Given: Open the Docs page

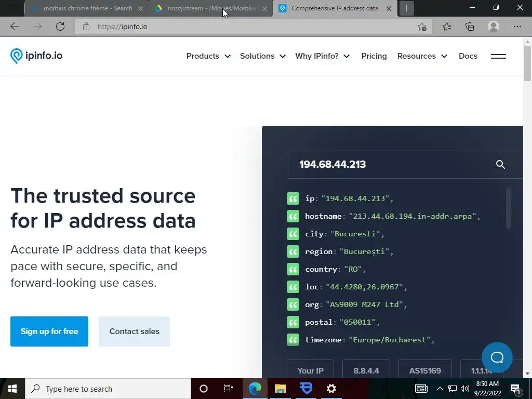Looking at the screenshot, I should 468,56.
